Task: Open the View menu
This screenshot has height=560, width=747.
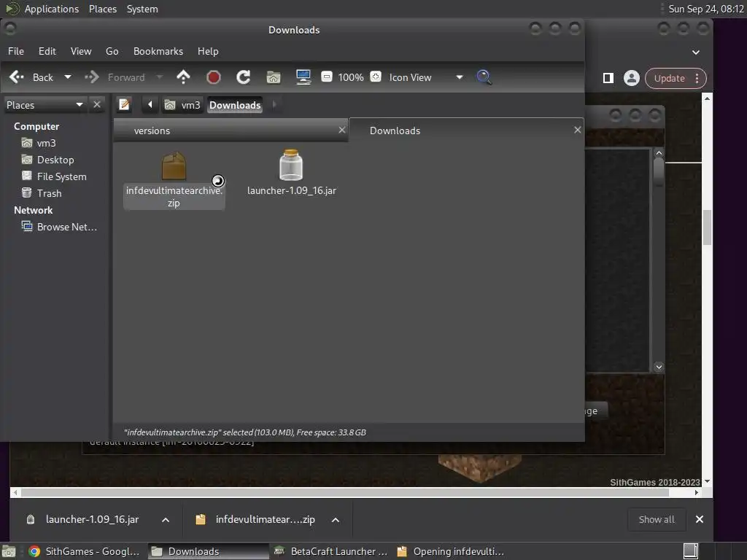Action: 81,51
